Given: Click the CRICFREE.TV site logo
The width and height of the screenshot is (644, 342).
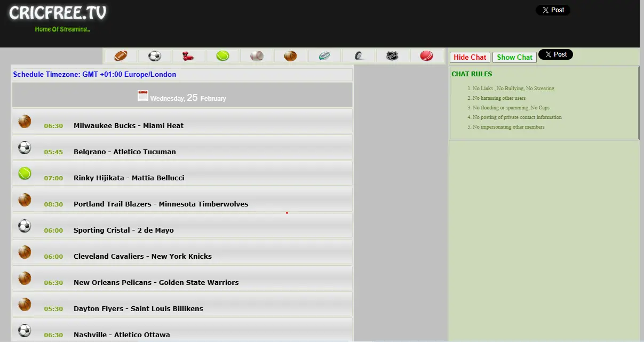Looking at the screenshot, I should click(x=58, y=13).
